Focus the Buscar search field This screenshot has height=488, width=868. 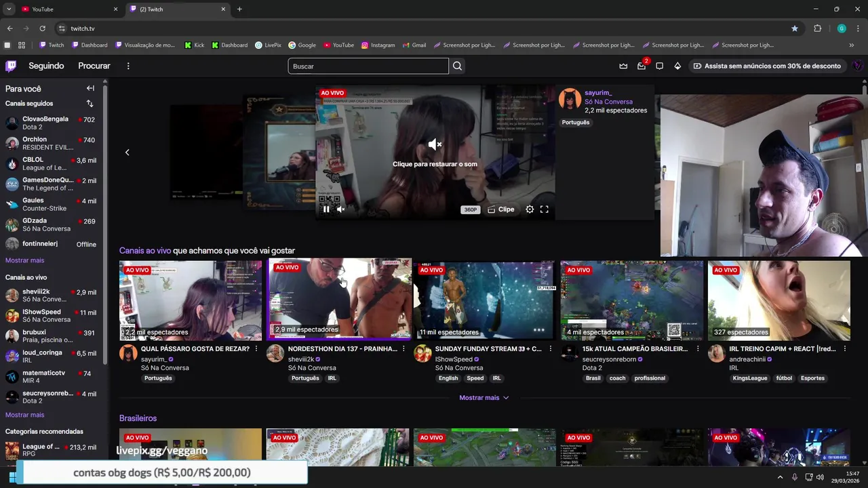coord(368,66)
